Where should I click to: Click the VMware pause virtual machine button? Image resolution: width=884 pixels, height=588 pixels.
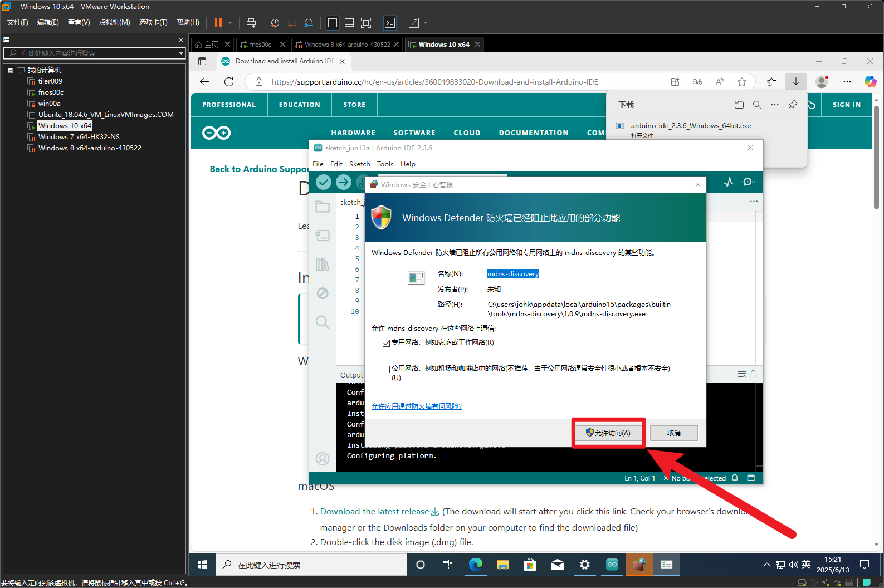pos(218,23)
